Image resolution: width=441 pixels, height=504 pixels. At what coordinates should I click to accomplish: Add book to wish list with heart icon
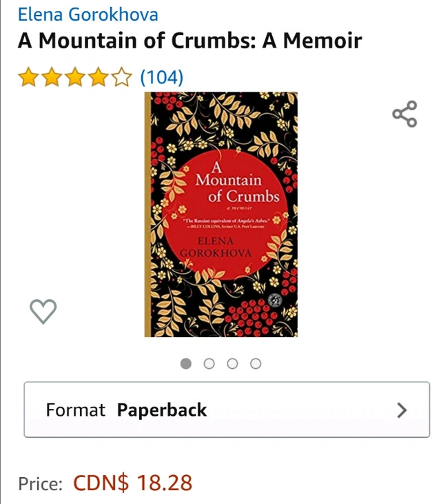click(43, 311)
